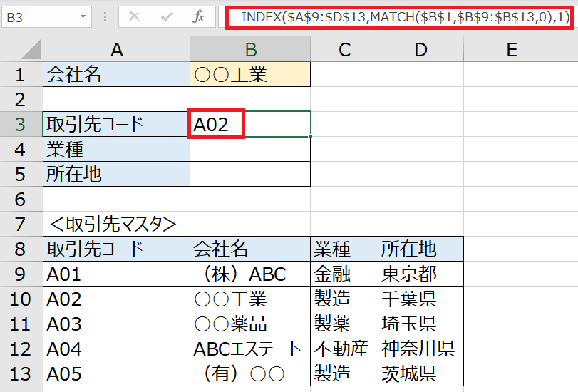
Task: Click cell ○○工業 in row 10
Action: click(x=250, y=299)
